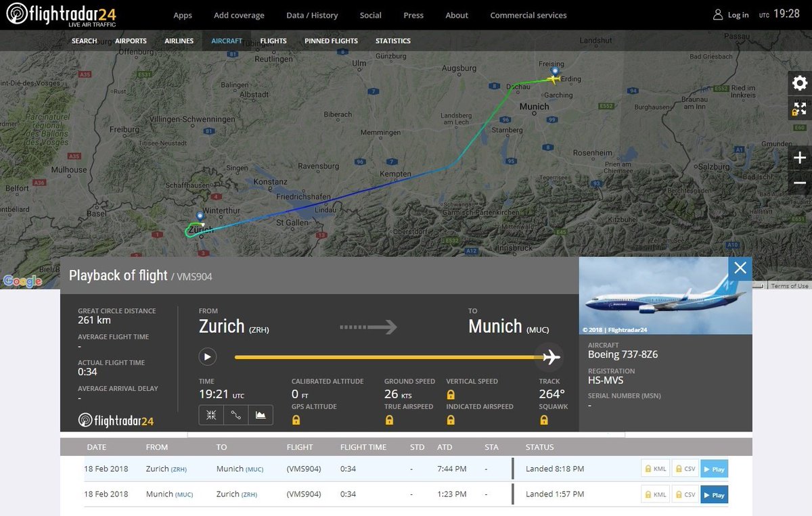This screenshot has width=812, height=516.
Task: Click the Boeing 737-8Z6 aircraft text
Action: click(x=623, y=354)
